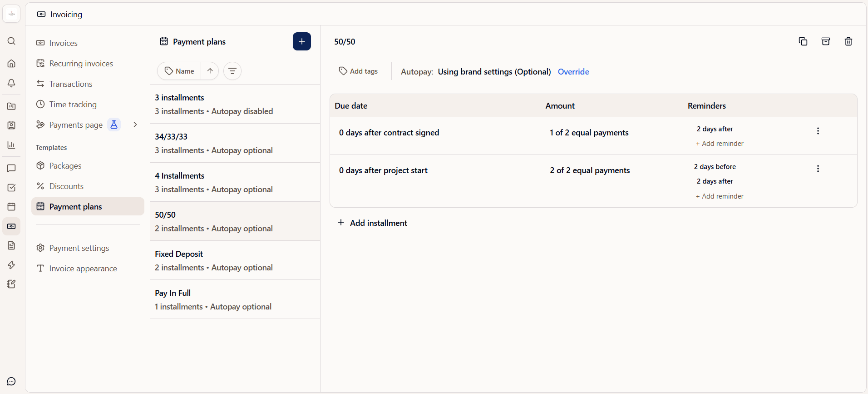
Task: Open Invoices in the sidebar
Action: [x=88, y=43]
